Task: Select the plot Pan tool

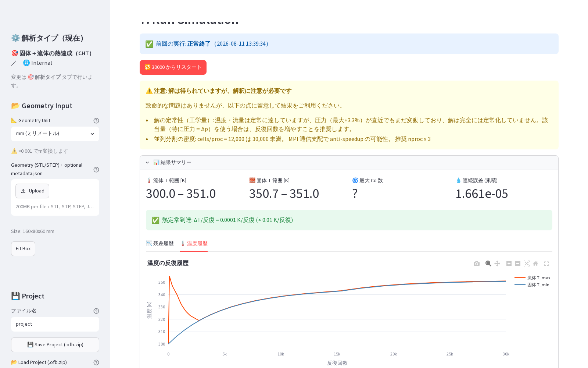Action: point(497,263)
